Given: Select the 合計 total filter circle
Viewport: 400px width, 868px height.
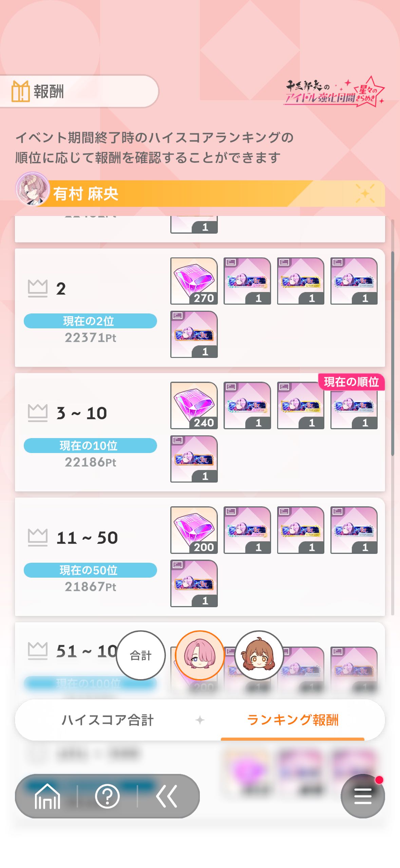Looking at the screenshot, I should click(141, 655).
